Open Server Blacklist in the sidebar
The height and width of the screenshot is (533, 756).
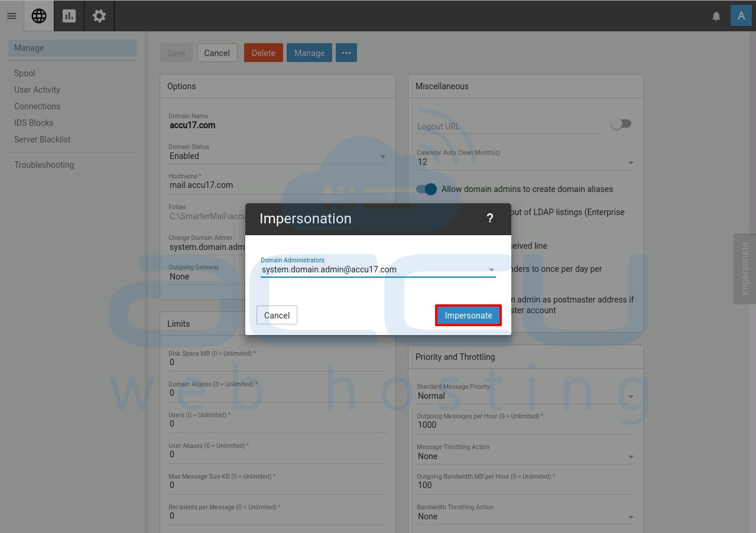(43, 139)
